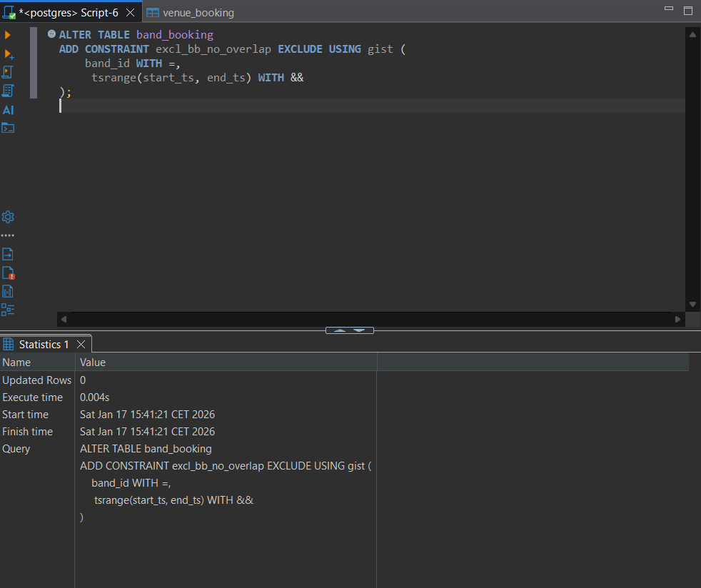Click the explain execution plan icon
The width and height of the screenshot is (701, 588).
click(x=9, y=91)
